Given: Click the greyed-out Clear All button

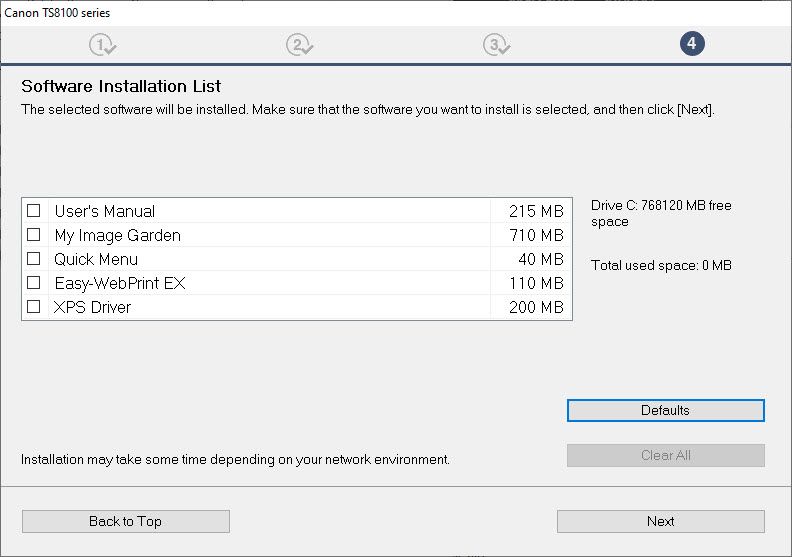Looking at the screenshot, I should (x=665, y=455).
